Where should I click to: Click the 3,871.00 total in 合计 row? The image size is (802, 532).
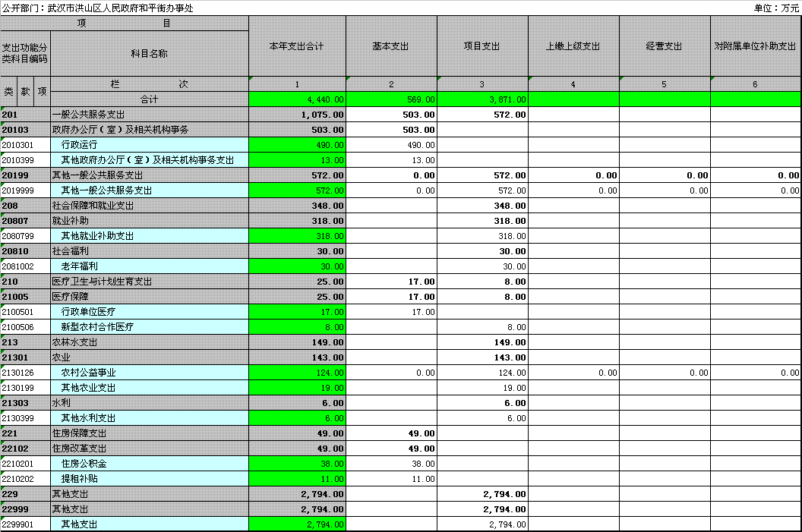point(482,99)
